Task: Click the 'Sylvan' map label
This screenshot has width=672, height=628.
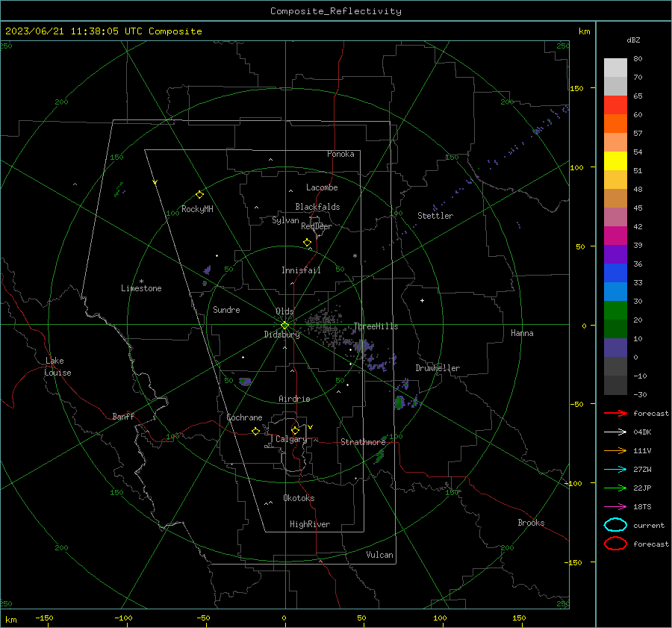Action: (x=285, y=220)
